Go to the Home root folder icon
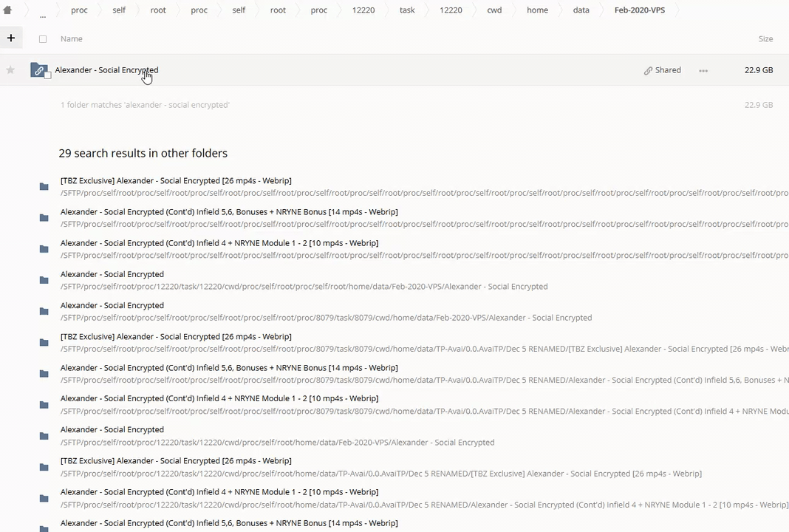Image resolution: width=789 pixels, height=532 pixels. coord(7,10)
